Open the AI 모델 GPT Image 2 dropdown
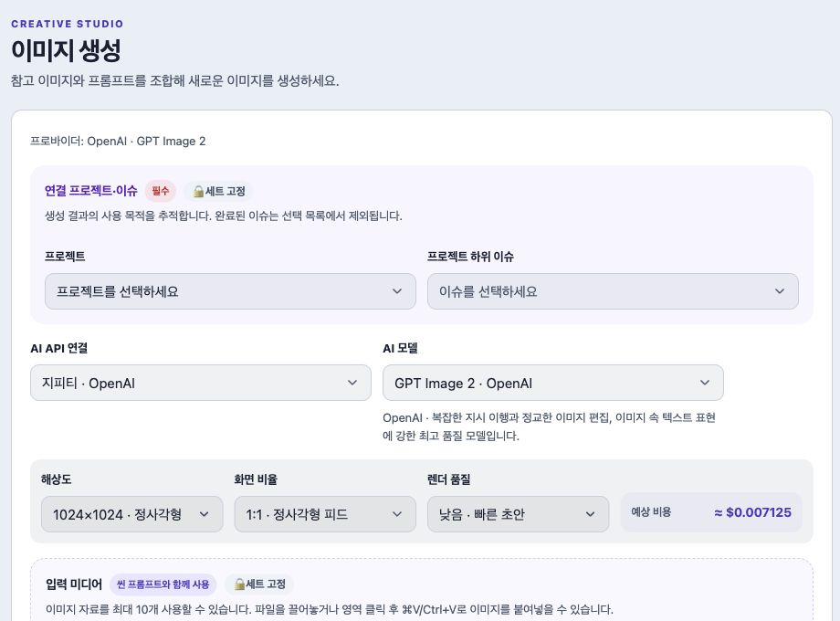Screen dimensions: 840x621 pyautogui.click(x=553, y=383)
